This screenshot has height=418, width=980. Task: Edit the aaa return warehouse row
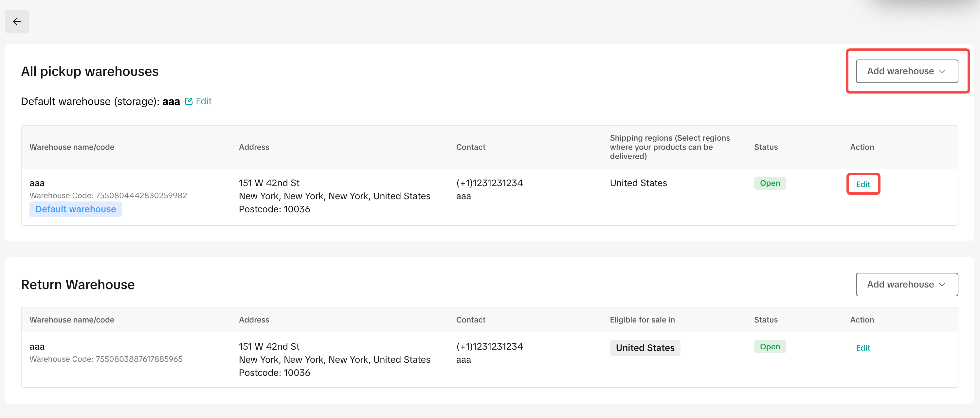(863, 348)
